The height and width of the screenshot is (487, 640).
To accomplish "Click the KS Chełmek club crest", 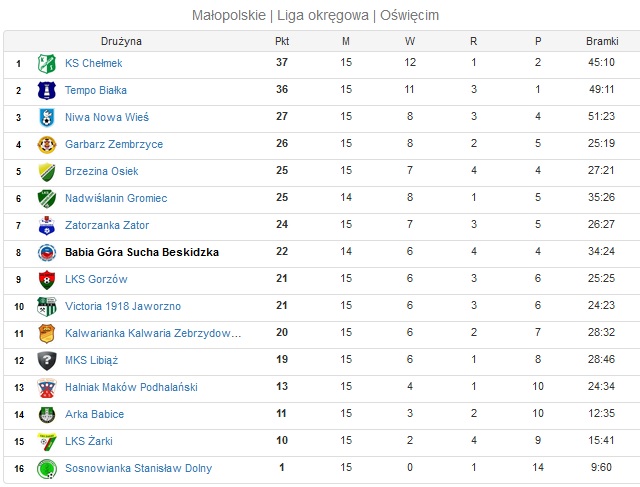I will tap(47, 64).
